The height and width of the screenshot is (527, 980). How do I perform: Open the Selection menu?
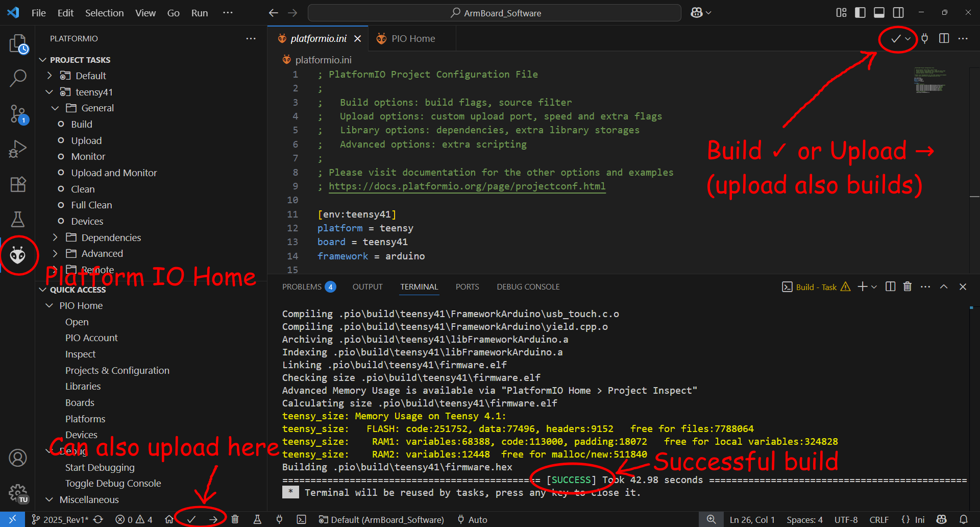(104, 13)
